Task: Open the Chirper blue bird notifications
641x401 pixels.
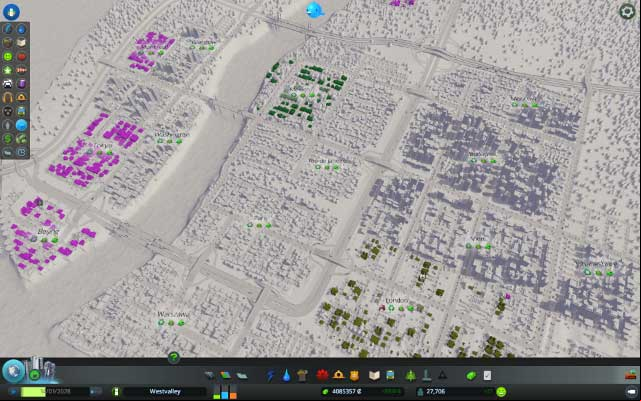Action: tap(314, 10)
